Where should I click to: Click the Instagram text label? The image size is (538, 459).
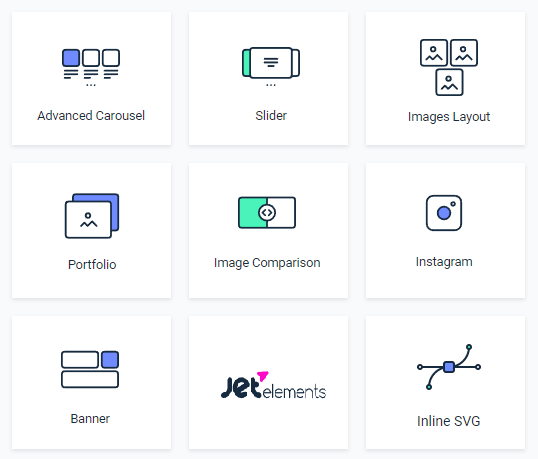pos(444,262)
